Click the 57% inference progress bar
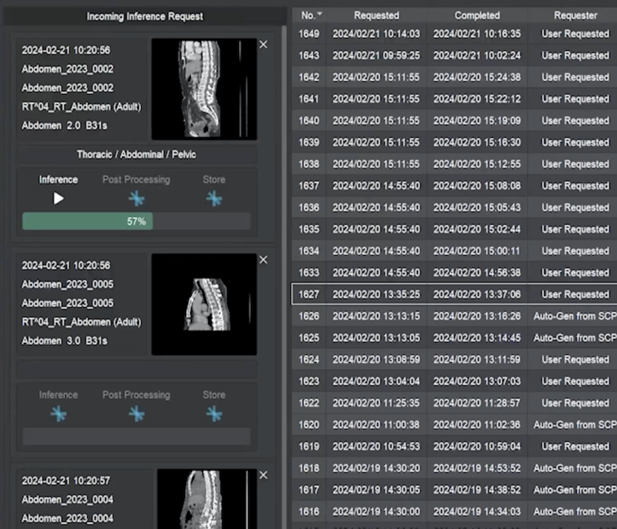Screen dimensions: 617x529 tap(136, 221)
